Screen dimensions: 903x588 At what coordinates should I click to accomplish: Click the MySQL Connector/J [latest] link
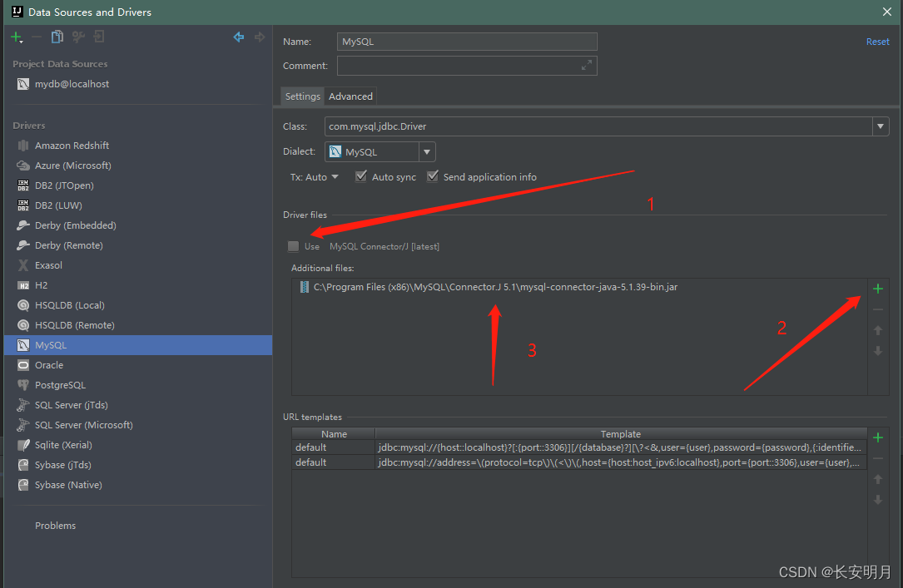[x=385, y=247]
